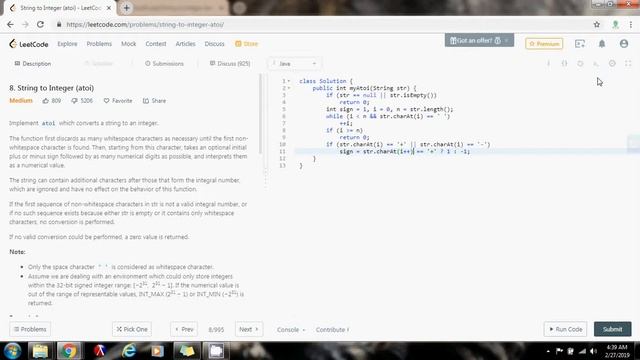
Task: Go to the Next problem
Action: coord(249,329)
